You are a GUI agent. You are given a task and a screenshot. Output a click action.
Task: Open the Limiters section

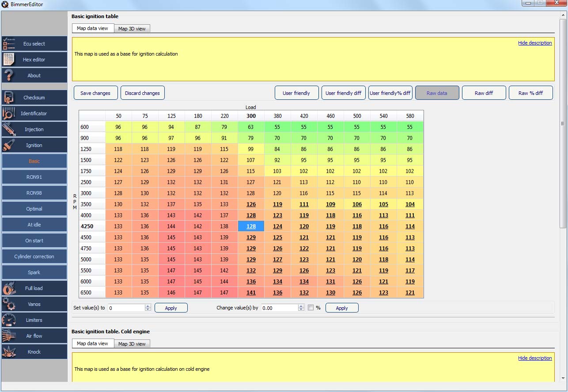click(x=34, y=320)
